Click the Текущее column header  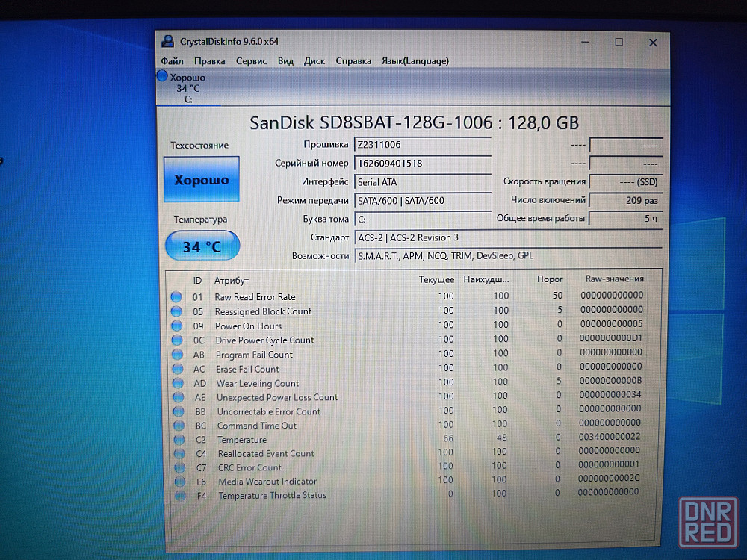pyautogui.click(x=436, y=279)
